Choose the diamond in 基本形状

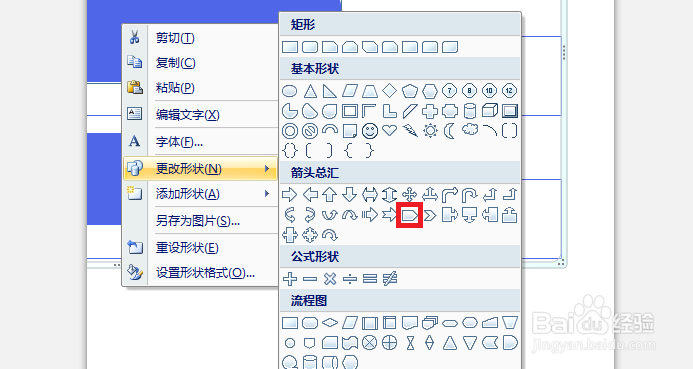(389, 91)
